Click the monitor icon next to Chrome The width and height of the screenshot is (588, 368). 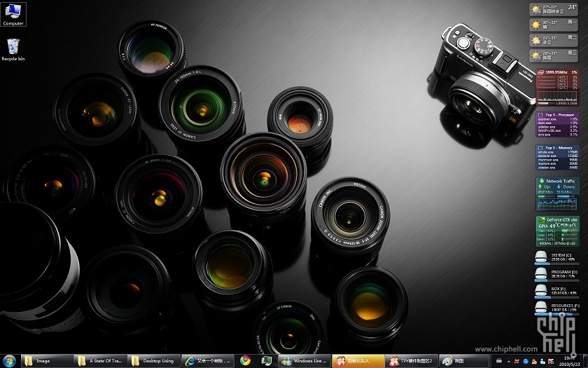point(266,361)
